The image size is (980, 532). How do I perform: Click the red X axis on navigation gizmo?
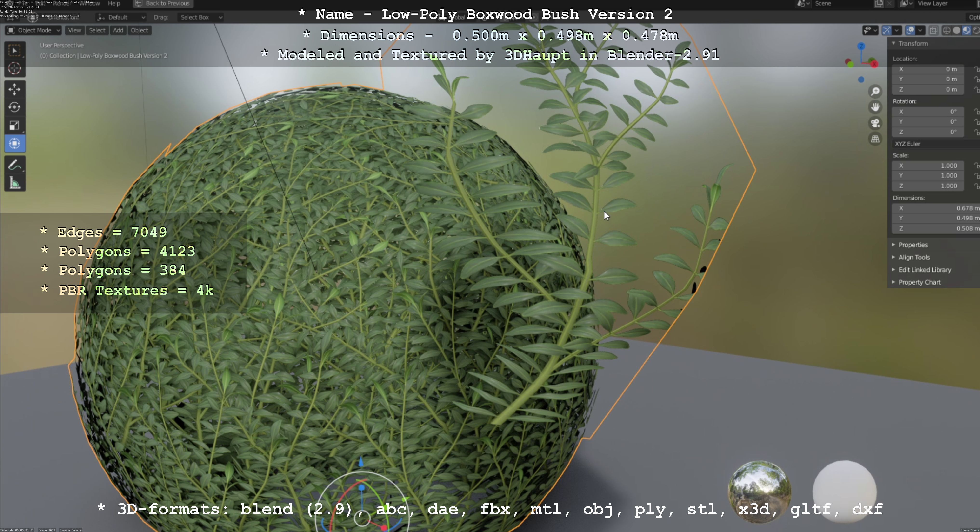874,64
